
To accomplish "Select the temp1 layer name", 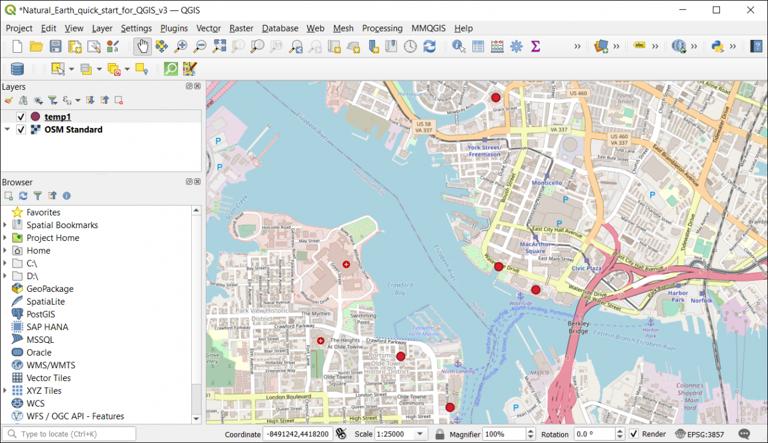I will click(x=58, y=117).
